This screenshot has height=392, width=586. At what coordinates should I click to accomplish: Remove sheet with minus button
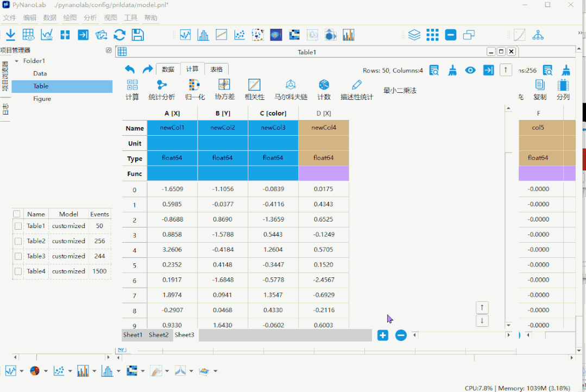coord(401,335)
